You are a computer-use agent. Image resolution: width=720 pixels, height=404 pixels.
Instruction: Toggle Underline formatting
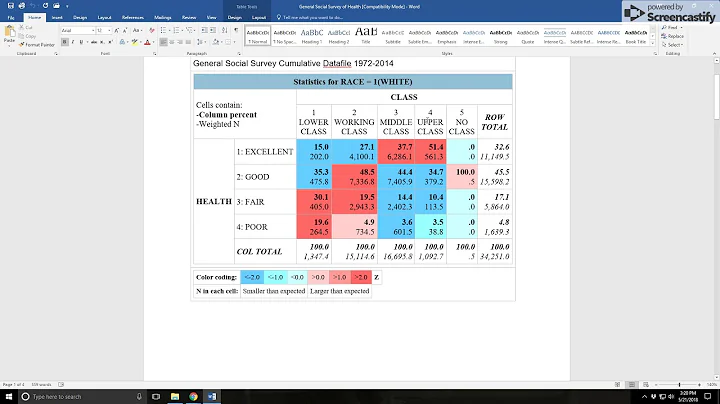pos(81,42)
